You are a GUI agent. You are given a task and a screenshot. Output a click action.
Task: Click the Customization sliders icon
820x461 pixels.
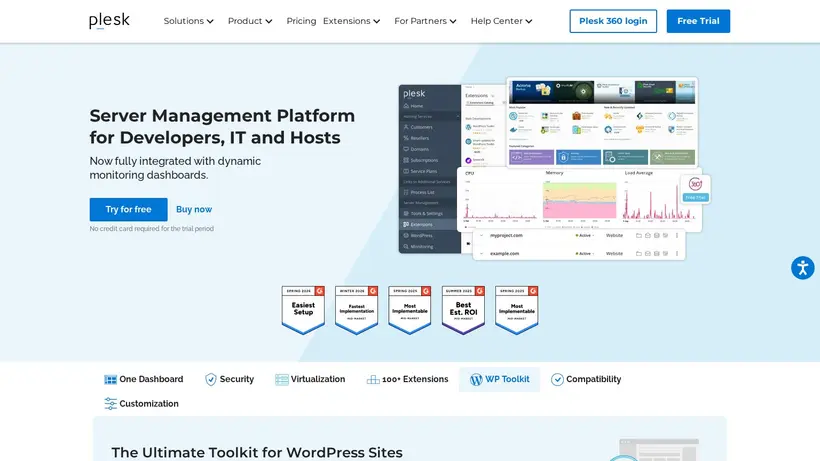point(110,404)
